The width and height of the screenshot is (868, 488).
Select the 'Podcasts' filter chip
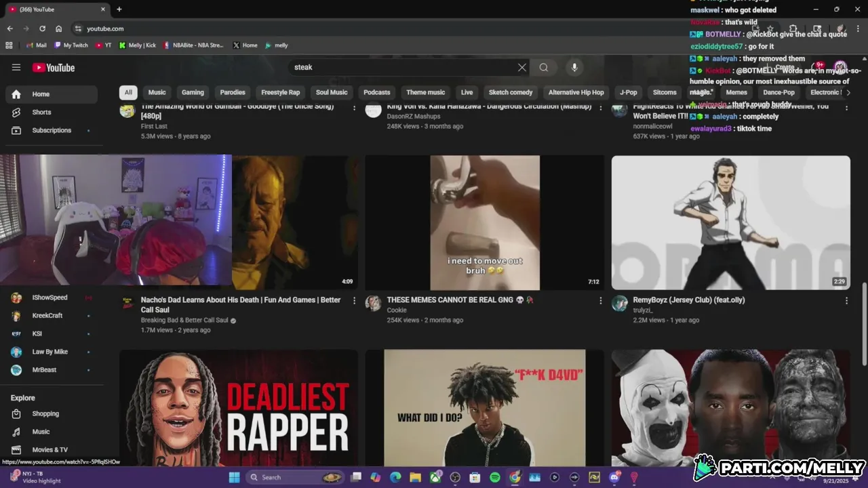click(x=377, y=92)
